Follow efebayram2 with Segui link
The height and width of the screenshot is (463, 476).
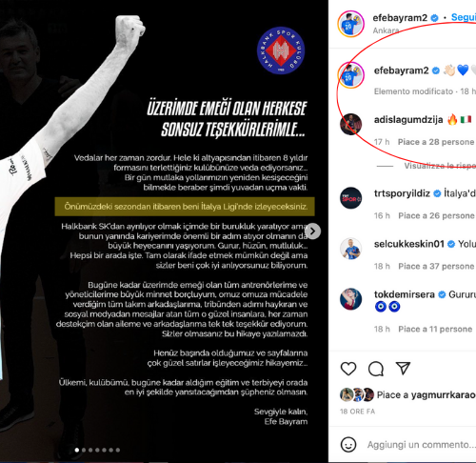pos(464,17)
